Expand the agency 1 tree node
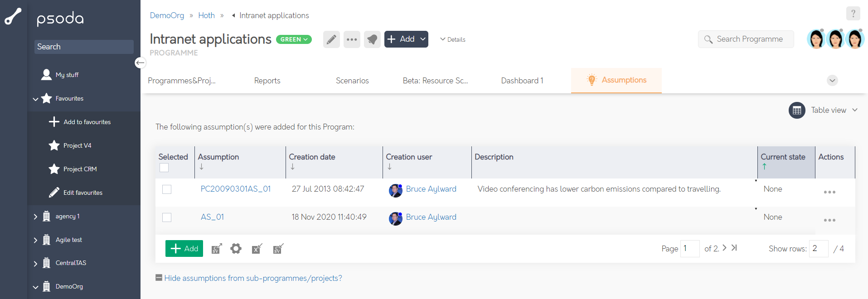Screen dimensions: 868x299 (x=35, y=217)
